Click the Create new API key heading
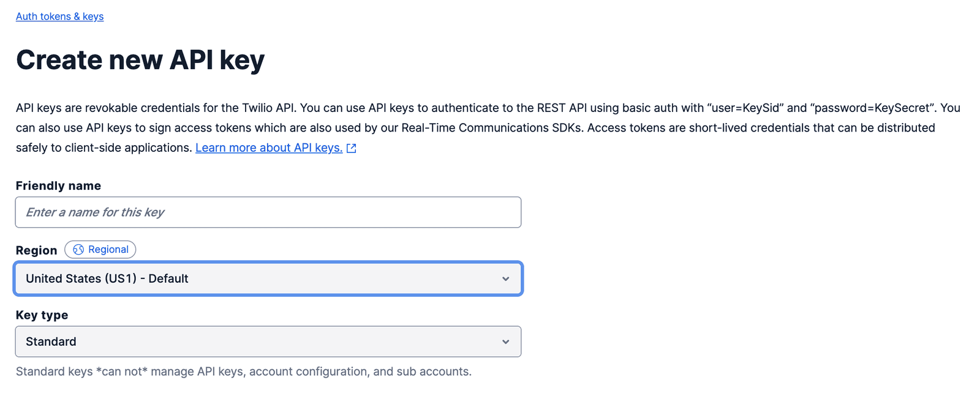This screenshot has height=407, width=980. (x=140, y=60)
